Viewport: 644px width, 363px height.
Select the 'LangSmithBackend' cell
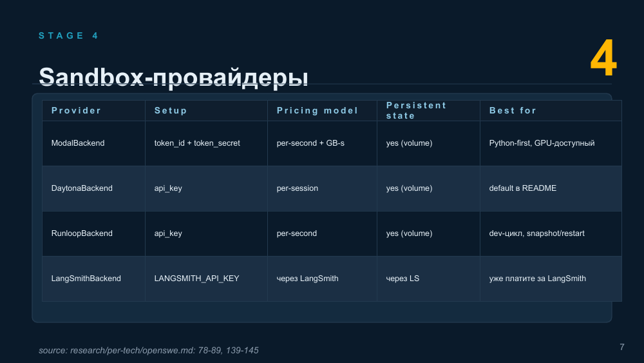click(x=93, y=279)
